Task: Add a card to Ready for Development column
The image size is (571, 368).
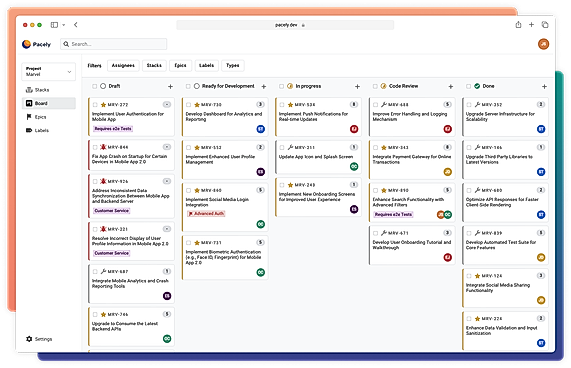Action: coord(264,87)
